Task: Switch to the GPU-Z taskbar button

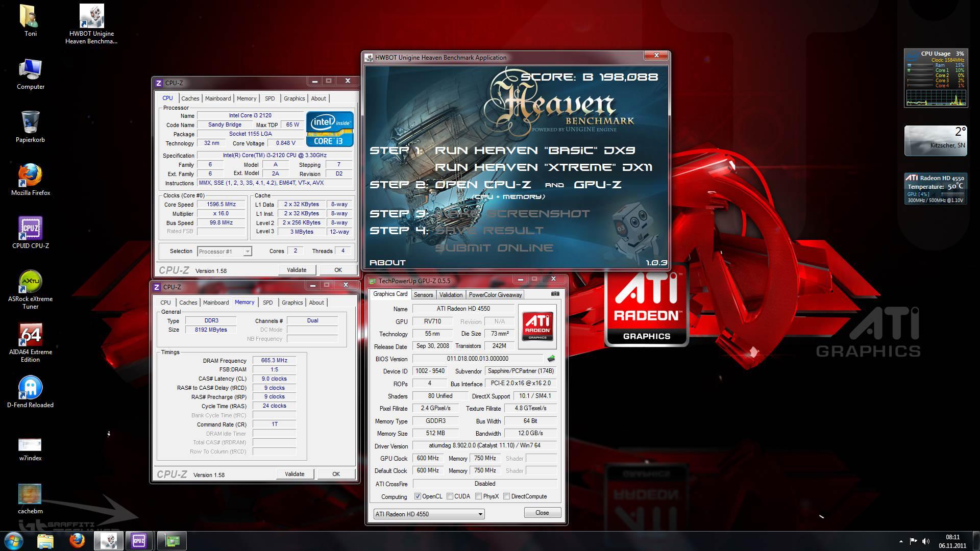Action: 172,541
